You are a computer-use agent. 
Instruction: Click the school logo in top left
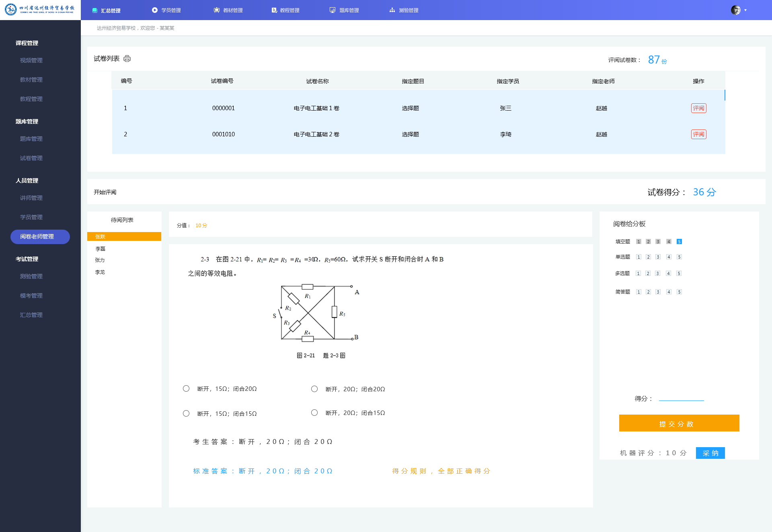pyautogui.click(x=39, y=10)
